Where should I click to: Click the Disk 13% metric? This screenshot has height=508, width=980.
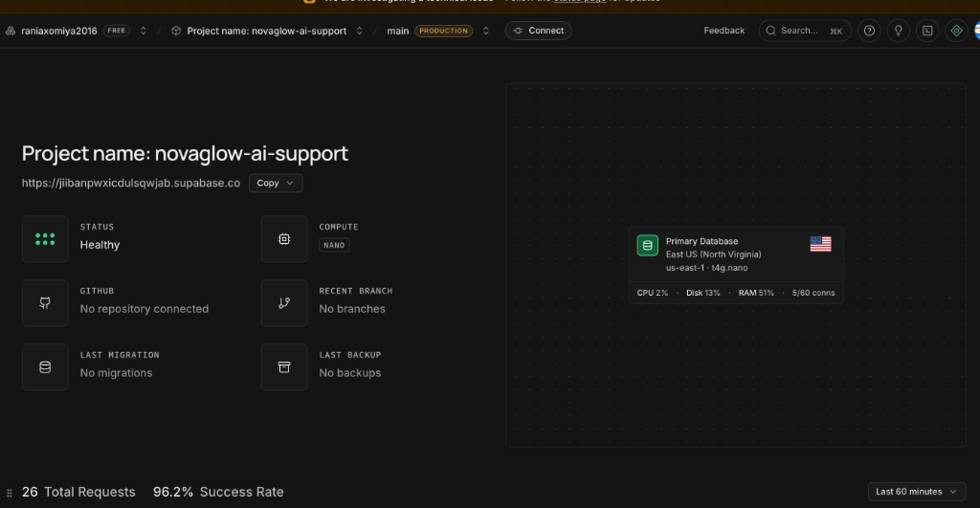tap(703, 293)
